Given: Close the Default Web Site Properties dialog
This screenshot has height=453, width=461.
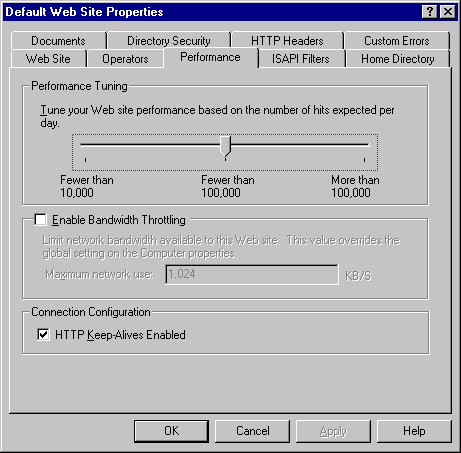Looking at the screenshot, I should [448, 12].
